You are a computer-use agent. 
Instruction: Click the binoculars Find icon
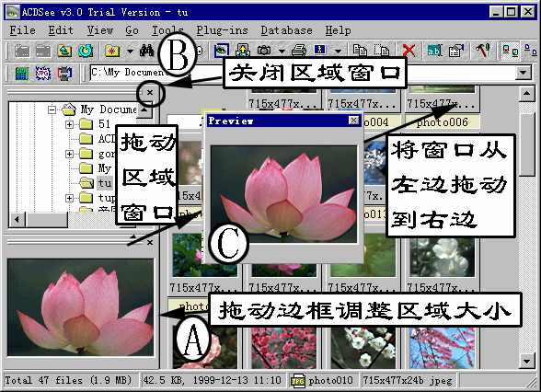pyautogui.click(x=146, y=52)
